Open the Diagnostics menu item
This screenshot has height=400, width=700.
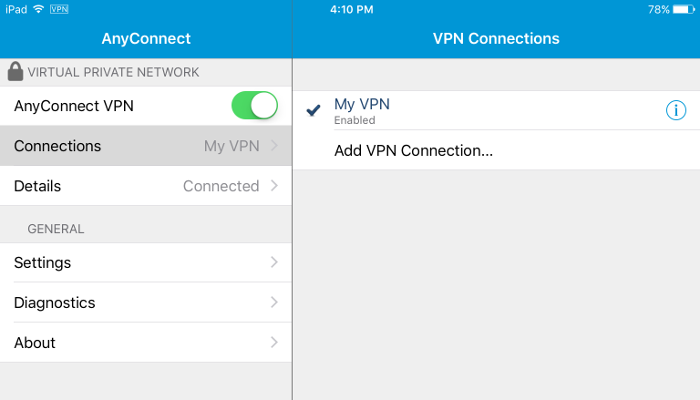pyautogui.click(x=146, y=302)
